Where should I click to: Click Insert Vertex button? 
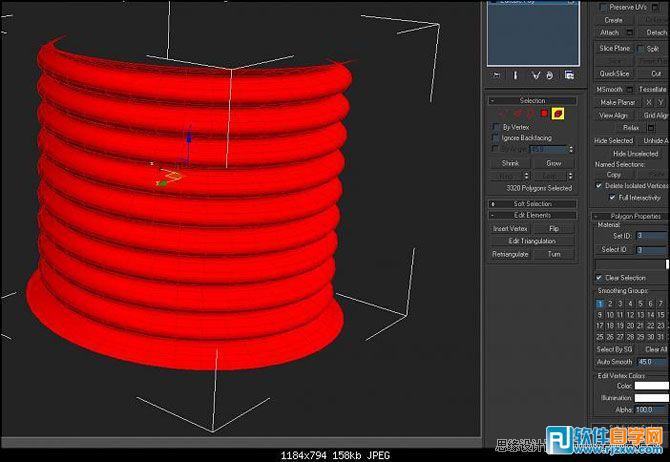coord(510,229)
